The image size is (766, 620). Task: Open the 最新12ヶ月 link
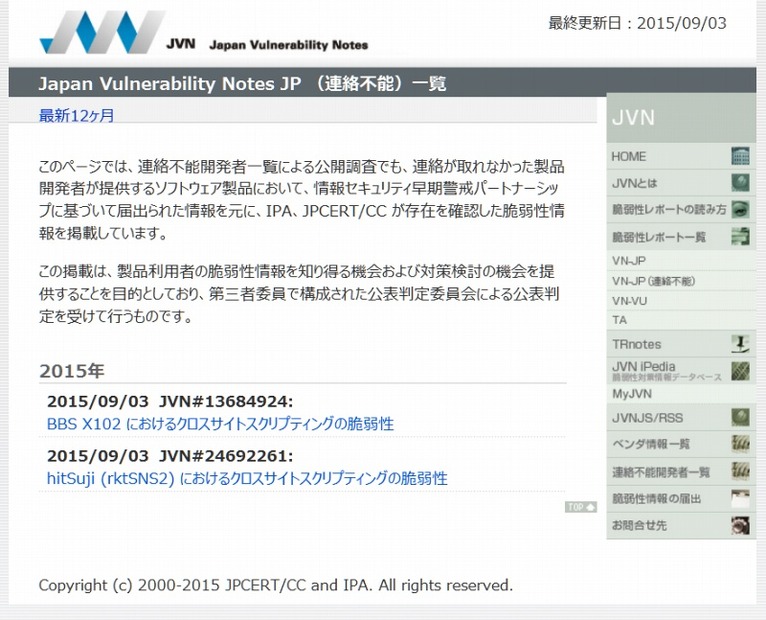(x=76, y=116)
